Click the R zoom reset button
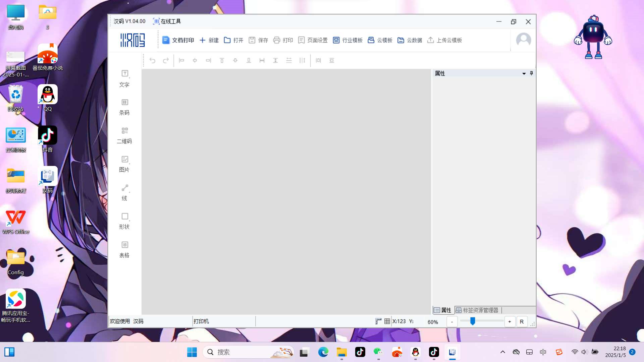The image size is (644, 362). (522, 322)
